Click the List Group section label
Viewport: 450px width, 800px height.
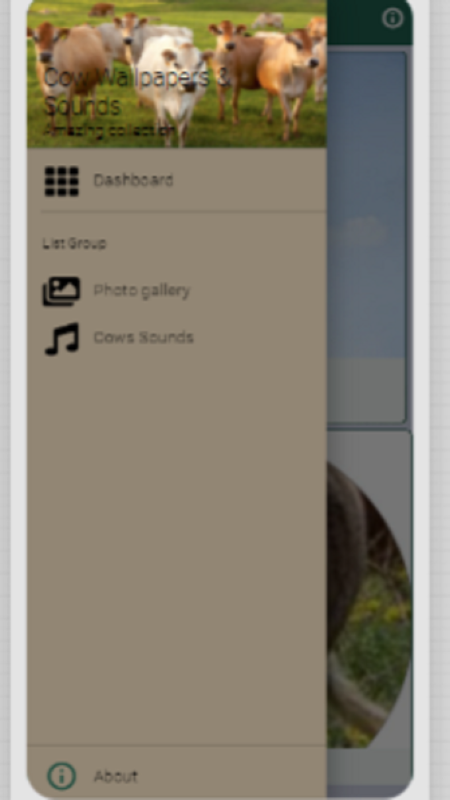(74, 243)
